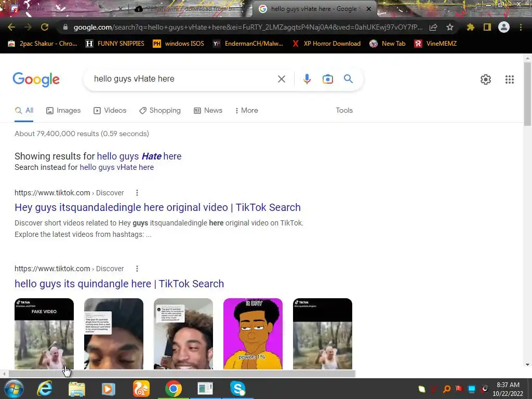Click the address bar URL

click(x=248, y=27)
